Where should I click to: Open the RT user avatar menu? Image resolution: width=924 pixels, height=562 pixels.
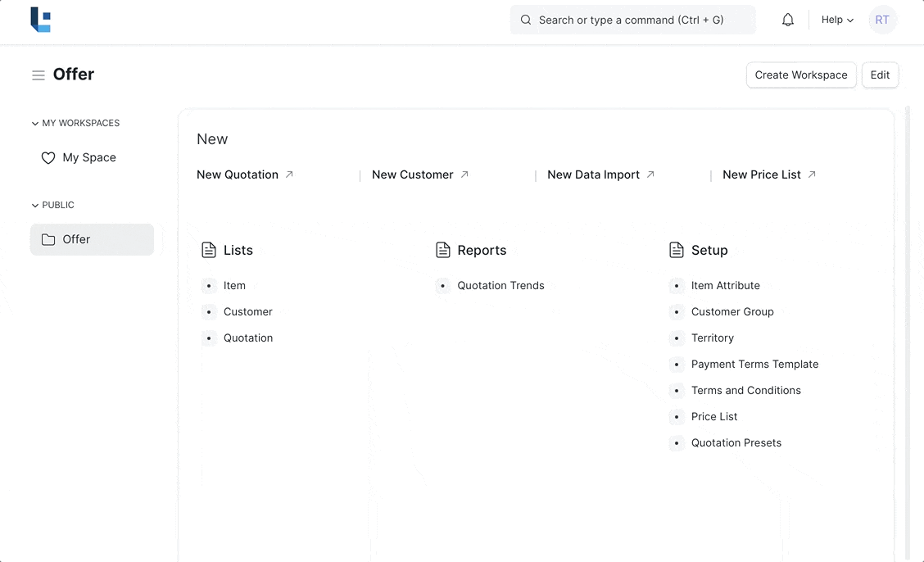pos(882,20)
